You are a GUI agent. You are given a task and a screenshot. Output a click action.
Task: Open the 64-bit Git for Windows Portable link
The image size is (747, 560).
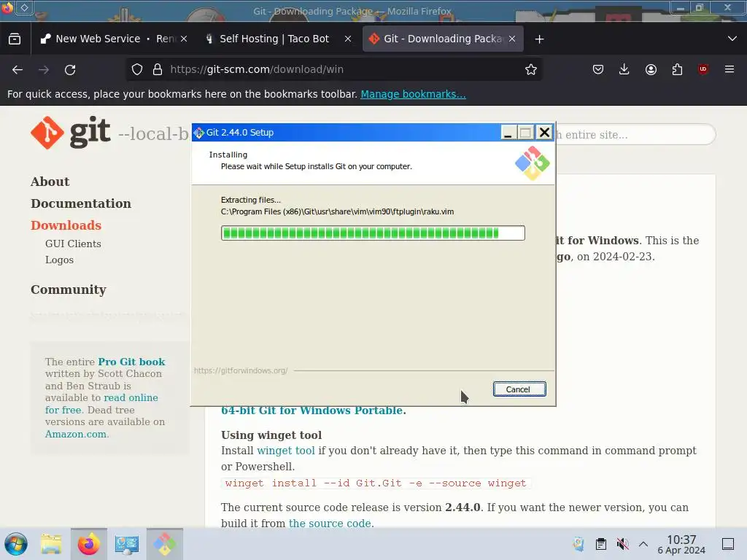point(313,411)
